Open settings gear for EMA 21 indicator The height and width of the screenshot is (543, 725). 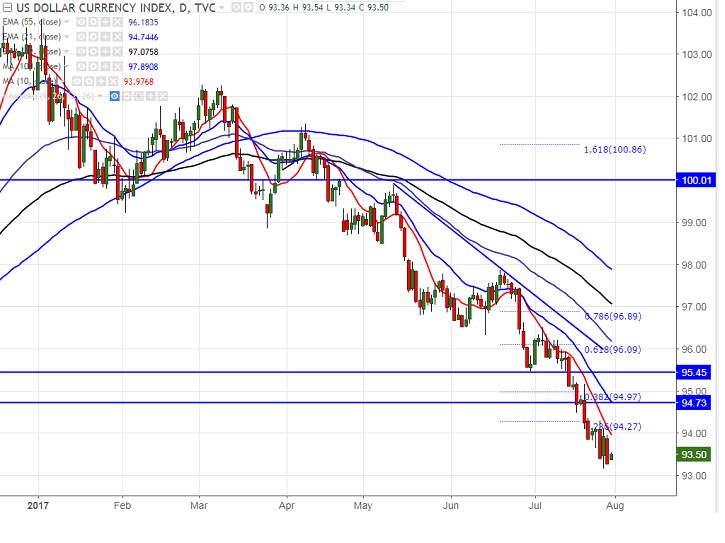93,37
